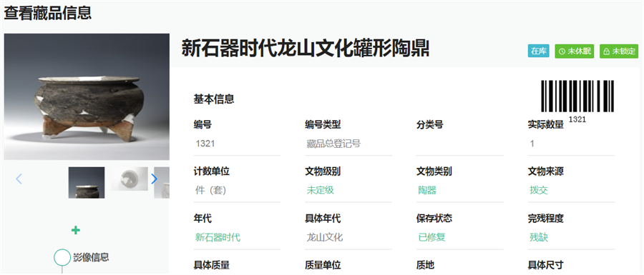Click the 残缺 completeness link
Screen dimensions: 644x275
tap(539, 237)
